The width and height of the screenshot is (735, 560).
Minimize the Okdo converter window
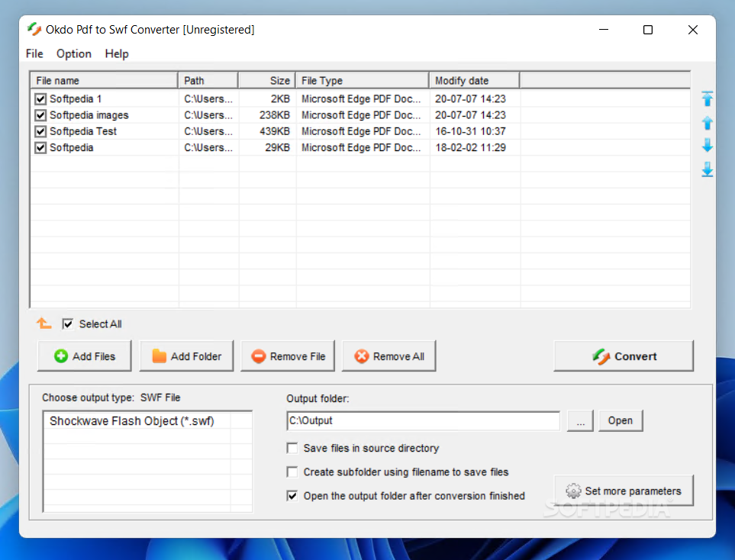click(604, 30)
